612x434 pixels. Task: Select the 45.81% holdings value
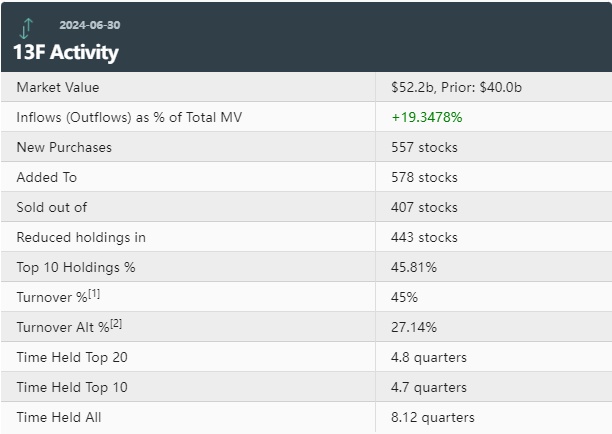pyautogui.click(x=414, y=267)
